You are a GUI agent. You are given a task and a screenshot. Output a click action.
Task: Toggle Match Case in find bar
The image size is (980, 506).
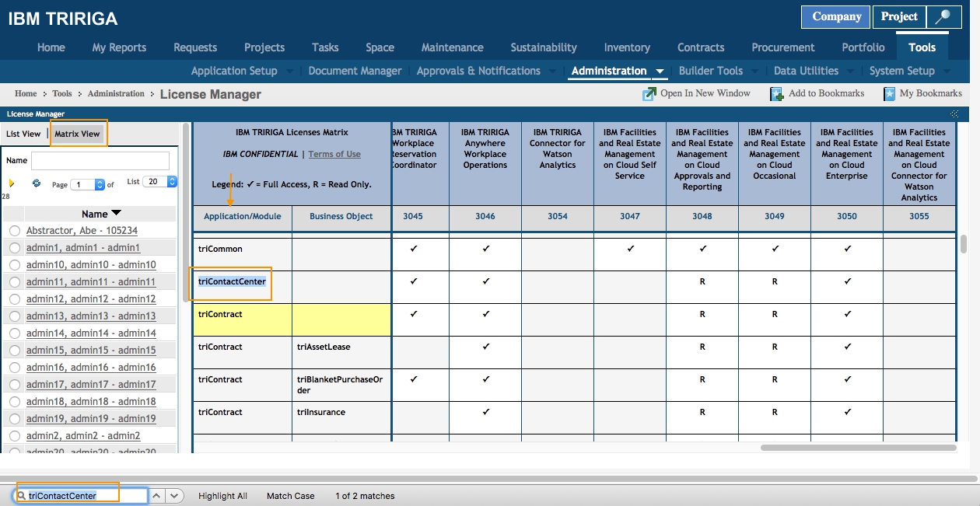coord(291,496)
